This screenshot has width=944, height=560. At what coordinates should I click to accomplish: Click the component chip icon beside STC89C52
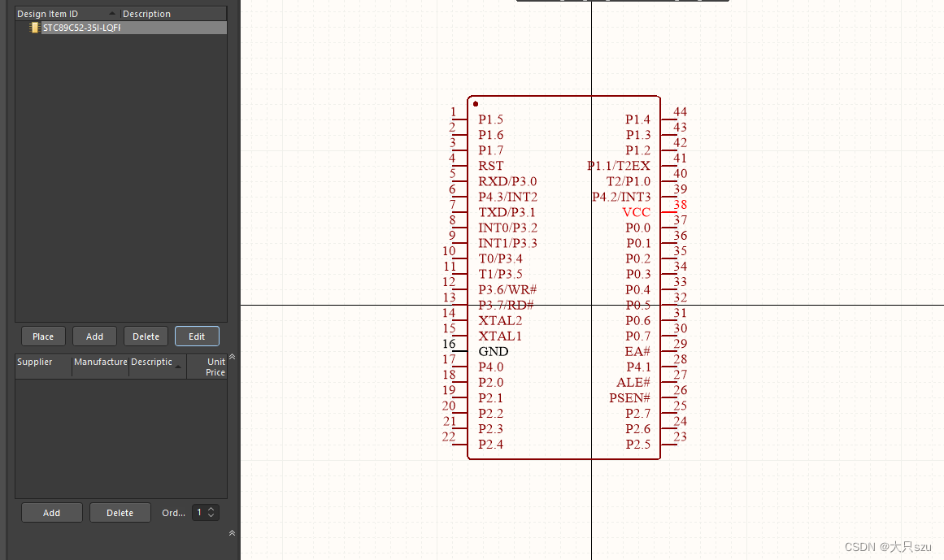34,28
